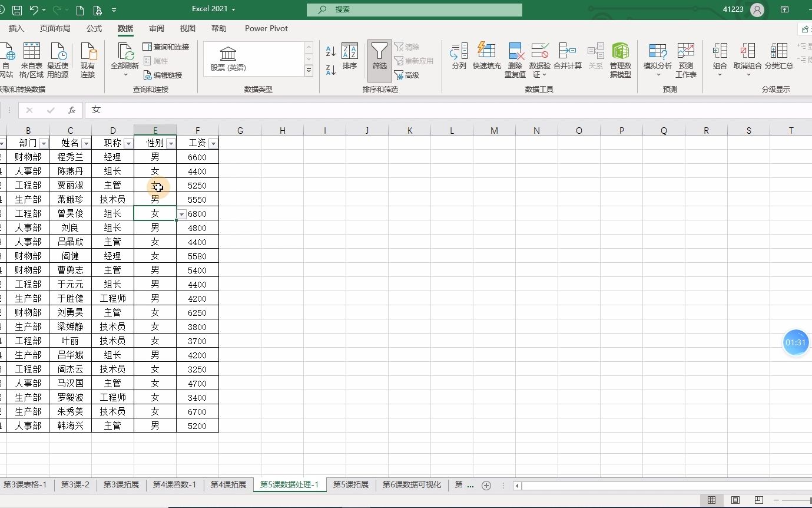The image size is (812, 508).
Task: Click 查询和连接 queries and connections
Action: (x=166, y=47)
